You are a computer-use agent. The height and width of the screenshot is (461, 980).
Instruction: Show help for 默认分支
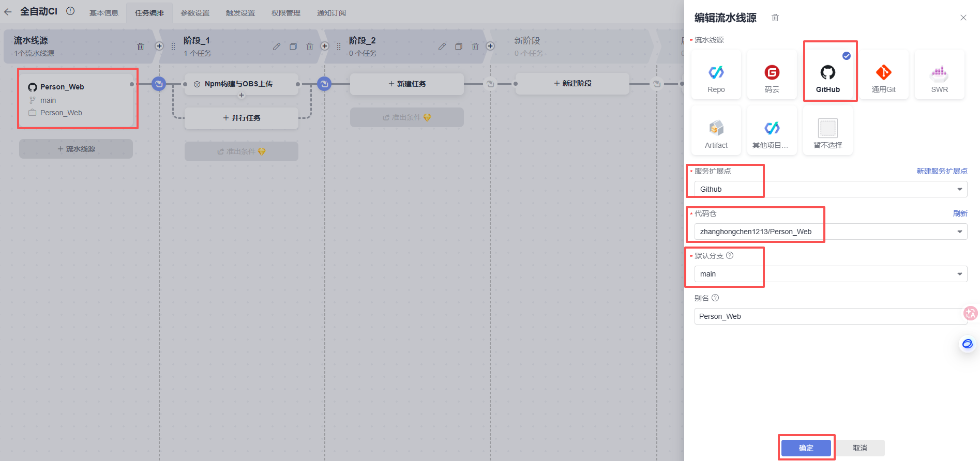coord(730,255)
